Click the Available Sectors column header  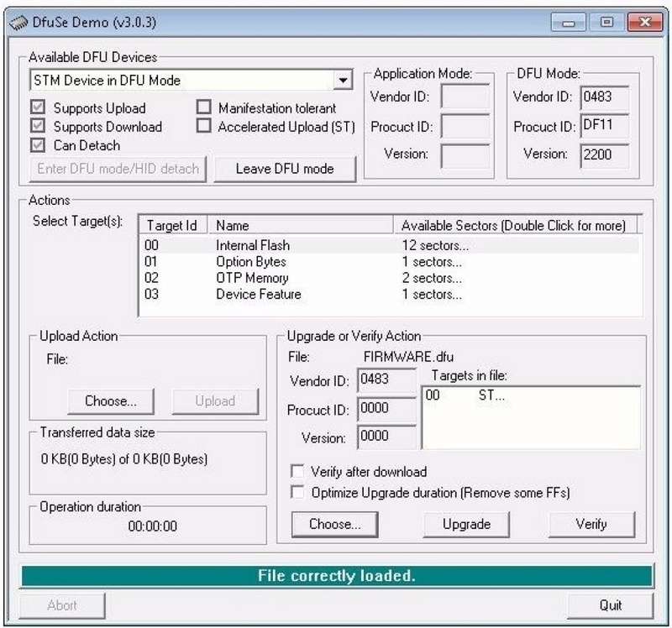516,225
